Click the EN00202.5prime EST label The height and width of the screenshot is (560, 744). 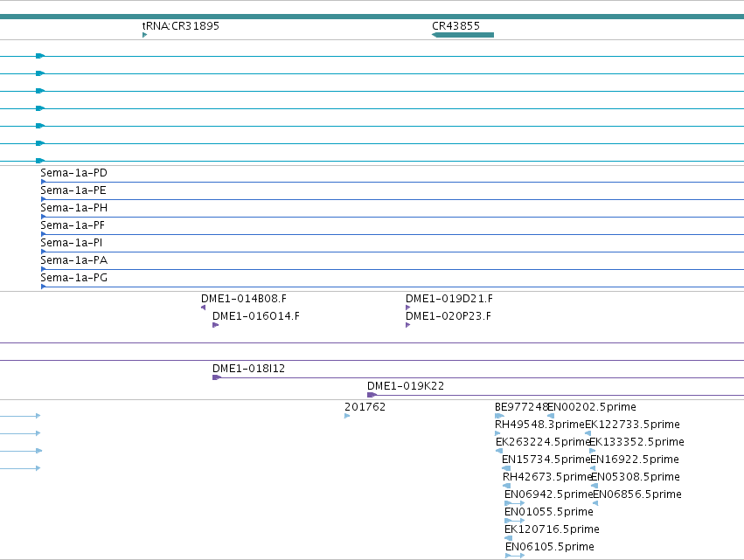[592, 407]
